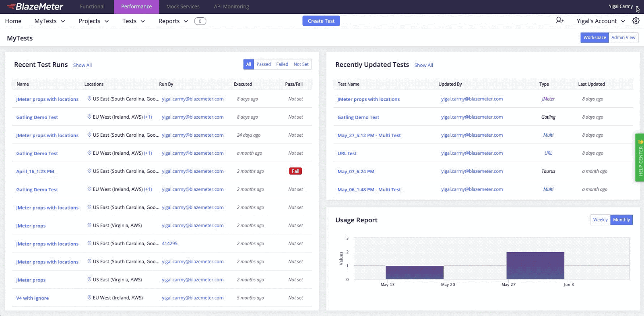Click the red Fail status badge
Viewport: 644px width, 316px height.
[295, 171]
